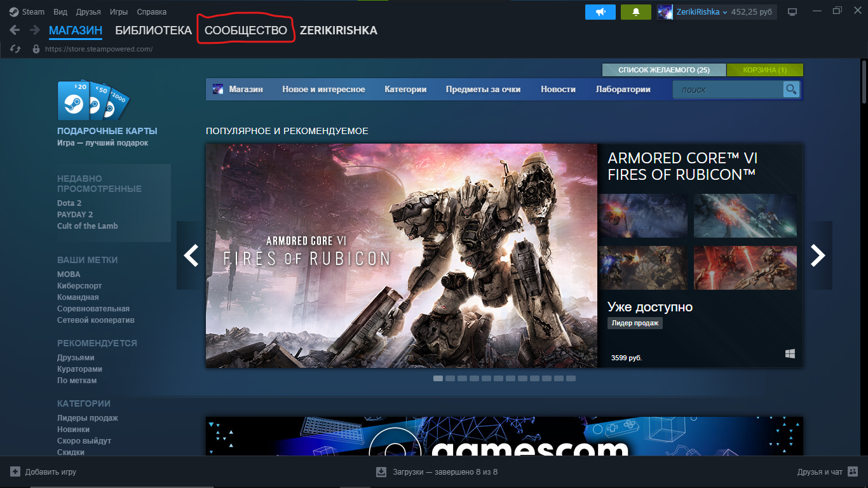Open the Магазин store menu

[x=246, y=90]
